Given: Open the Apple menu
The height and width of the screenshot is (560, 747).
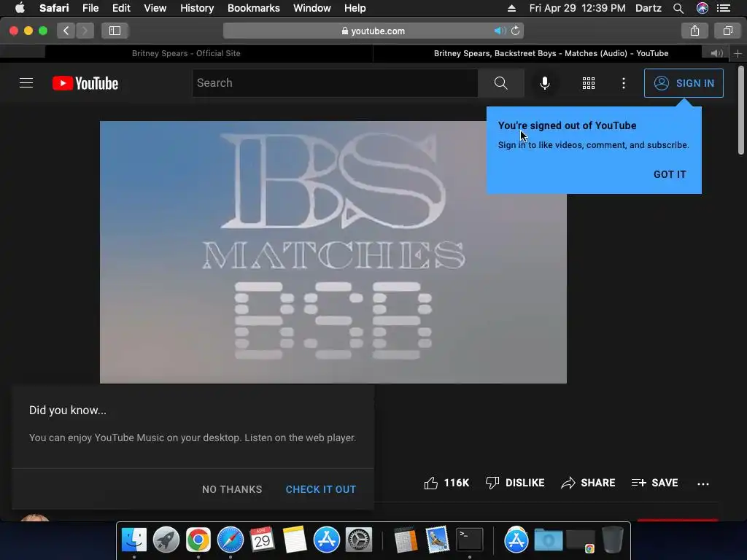Looking at the screenshot, I should pyautogui.click(x=20, y=8).
